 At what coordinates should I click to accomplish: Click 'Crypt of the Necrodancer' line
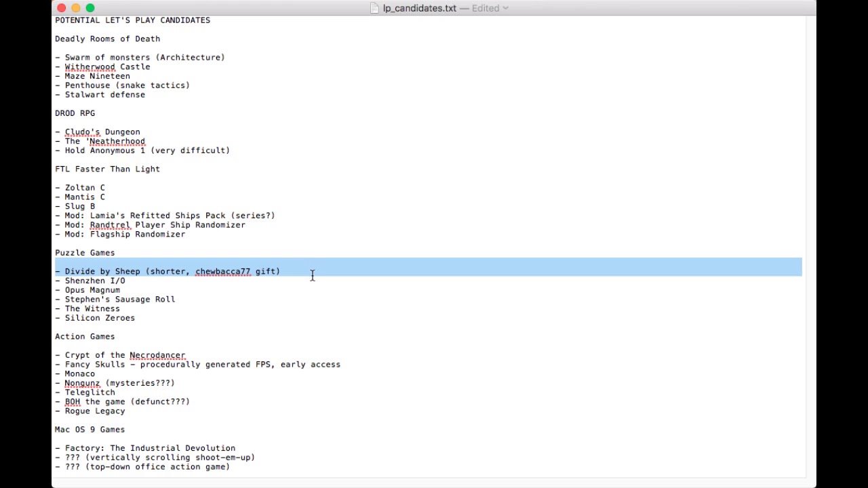pyautogui.click(x=120, y=355)
